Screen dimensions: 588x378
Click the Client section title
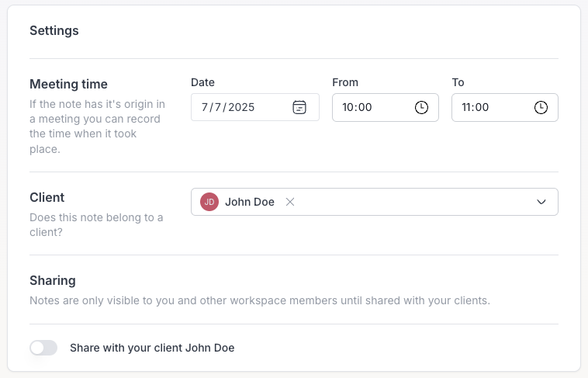pyautogui.click(x=47, y=197)
